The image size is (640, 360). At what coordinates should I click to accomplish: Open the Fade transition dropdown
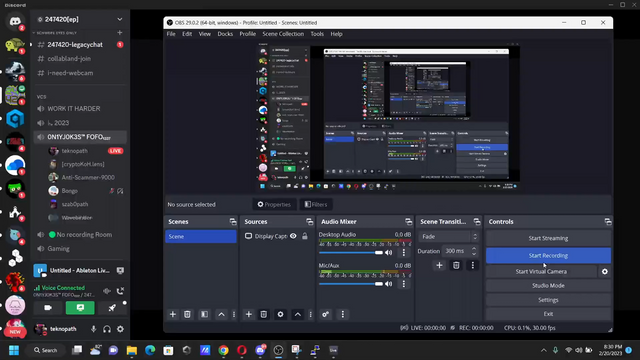448,237
